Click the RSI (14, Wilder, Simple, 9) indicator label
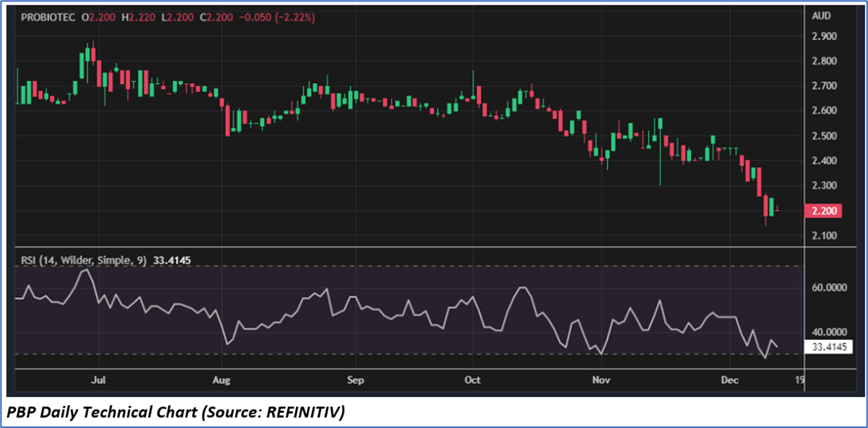This screenshot has width=868, height=428. [x=81, y=259]
